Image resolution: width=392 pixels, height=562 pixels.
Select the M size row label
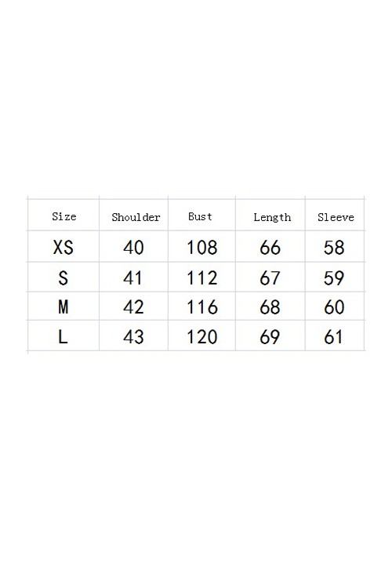point(64,307)
